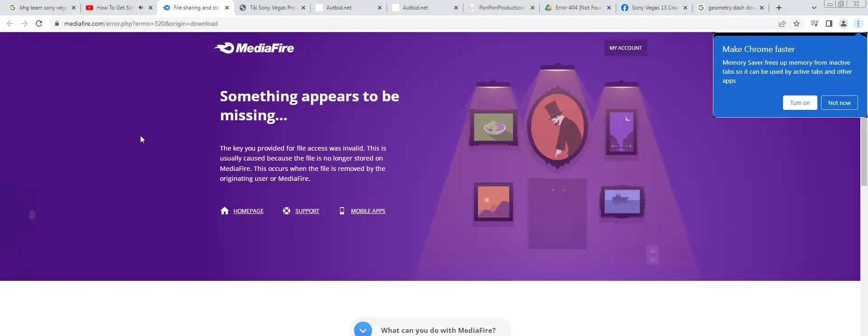
Task: Expand the tab search chevron
Action: coord(814,8)
